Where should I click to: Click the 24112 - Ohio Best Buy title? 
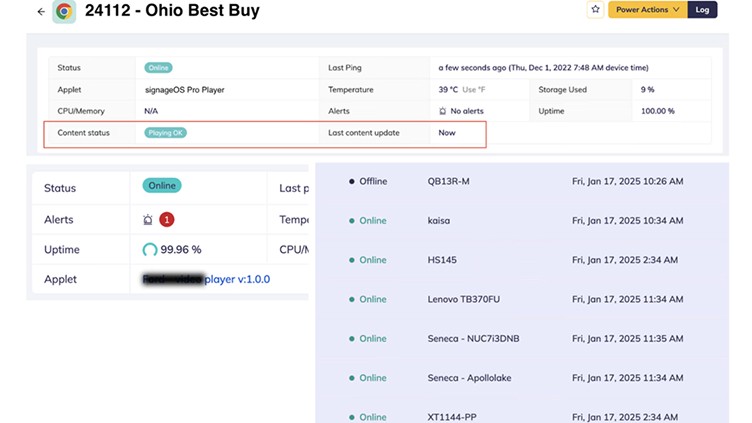pos(172,10)
